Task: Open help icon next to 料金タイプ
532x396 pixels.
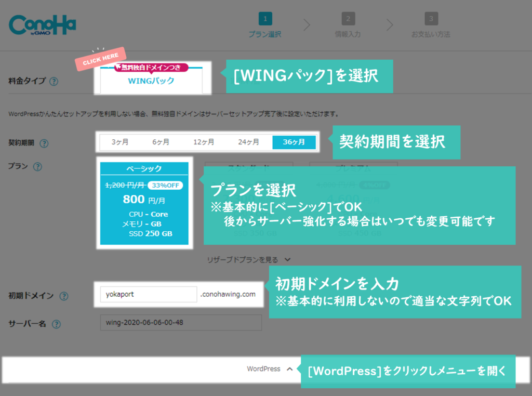Action: (54, 82)
